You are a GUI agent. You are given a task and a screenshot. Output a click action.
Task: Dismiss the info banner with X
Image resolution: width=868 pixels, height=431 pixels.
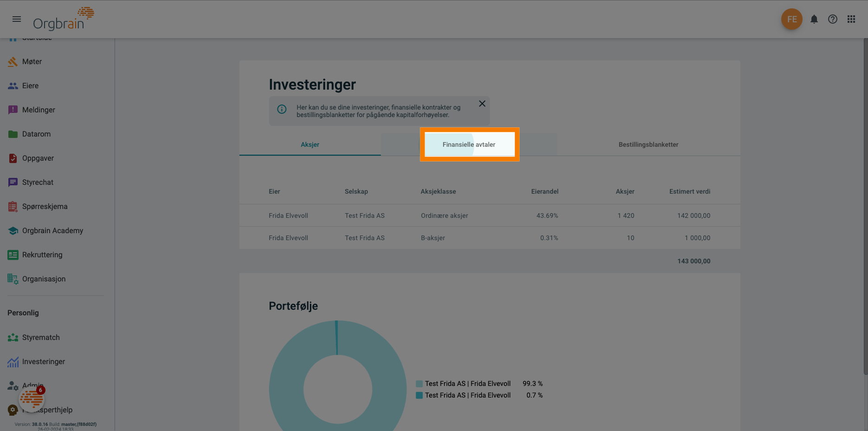tap(482, 104)
